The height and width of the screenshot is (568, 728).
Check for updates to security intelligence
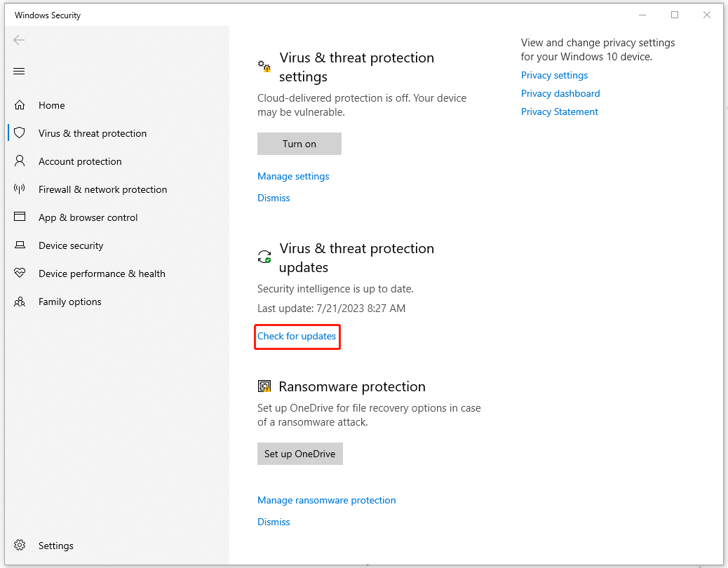coord(297,336)
